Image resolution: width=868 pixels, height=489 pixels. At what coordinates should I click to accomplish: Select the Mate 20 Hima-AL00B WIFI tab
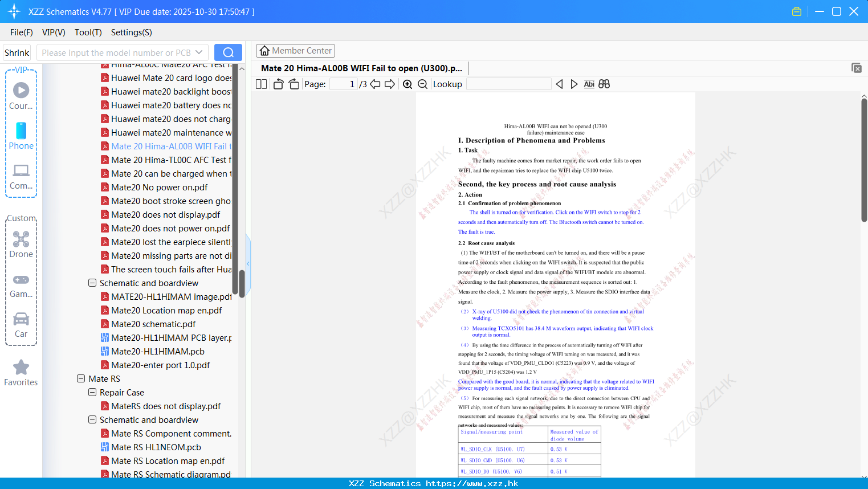pyautogui.click(x=361, y=68)
